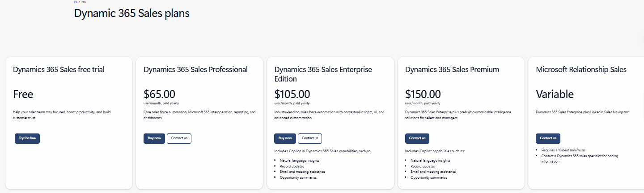This screenshot has height=193, width=644.
Task: Click the 'Core sales force automation' description
Action: pyautogui.click(x=199, y=115)
